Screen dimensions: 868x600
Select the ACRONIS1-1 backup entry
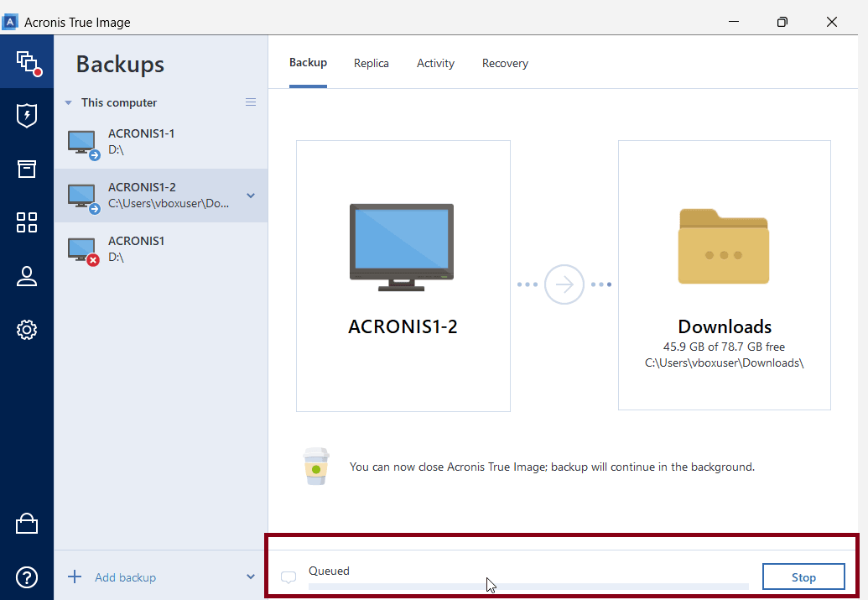160,142
